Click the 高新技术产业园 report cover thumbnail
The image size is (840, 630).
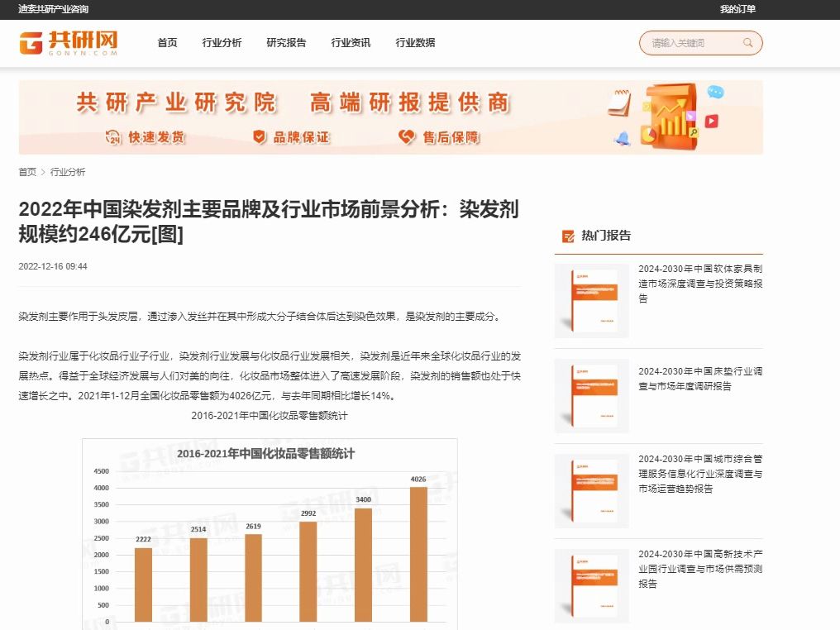point(591,586)
